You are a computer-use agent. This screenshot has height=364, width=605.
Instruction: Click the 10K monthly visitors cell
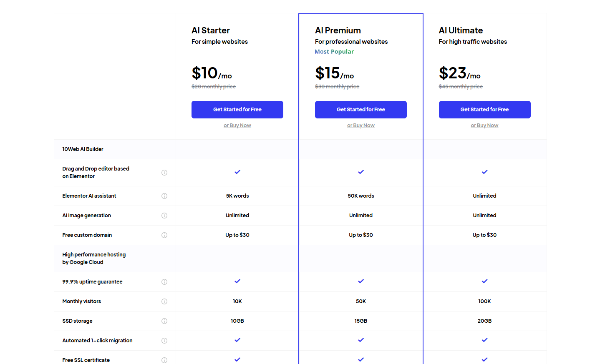click(237, 301)
